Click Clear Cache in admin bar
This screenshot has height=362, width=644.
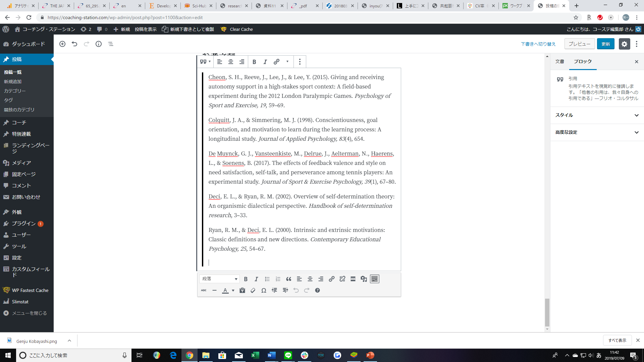[x=237, y=29]
